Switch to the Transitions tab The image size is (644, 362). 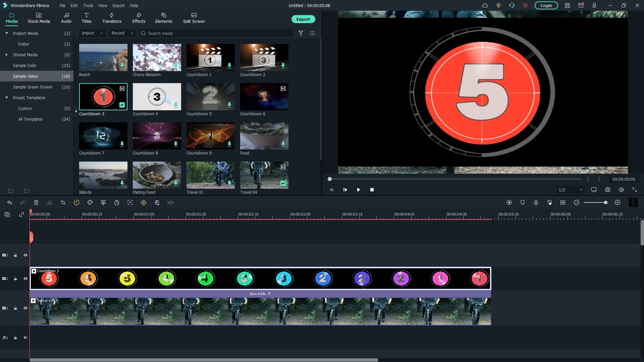112,18
